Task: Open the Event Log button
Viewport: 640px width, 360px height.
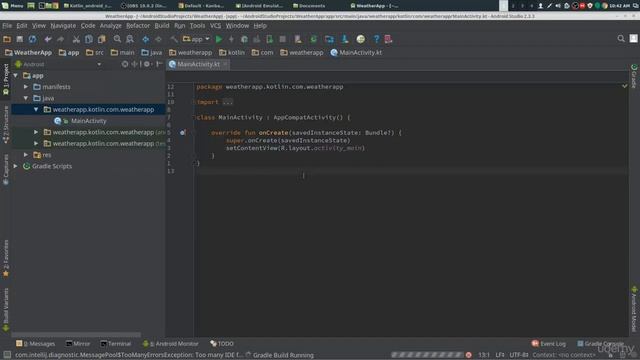Action: [549, 344]
